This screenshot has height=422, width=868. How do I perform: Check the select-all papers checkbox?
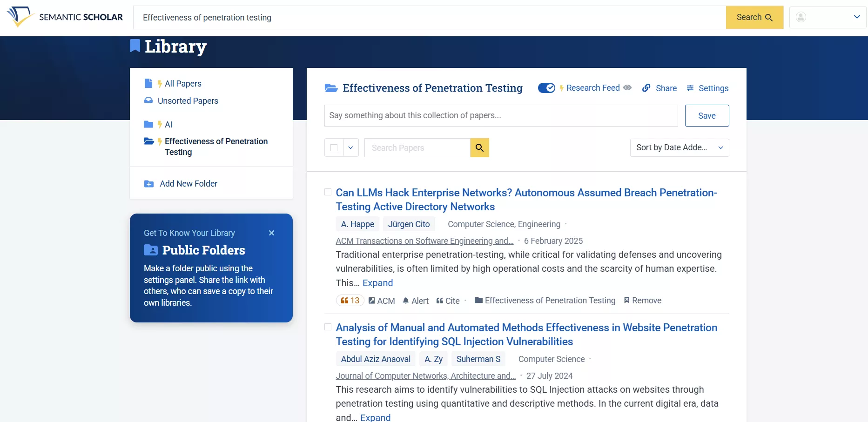click(x=334, y=147)
